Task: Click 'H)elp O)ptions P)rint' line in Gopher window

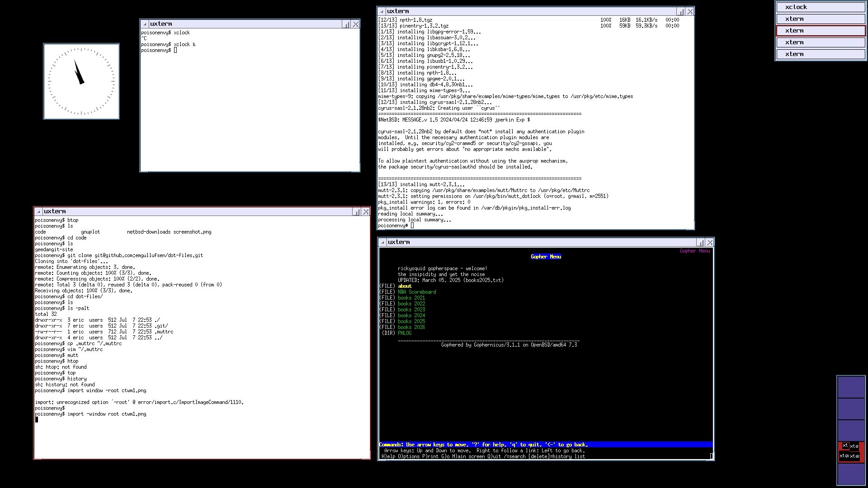Action: point(483,456)
